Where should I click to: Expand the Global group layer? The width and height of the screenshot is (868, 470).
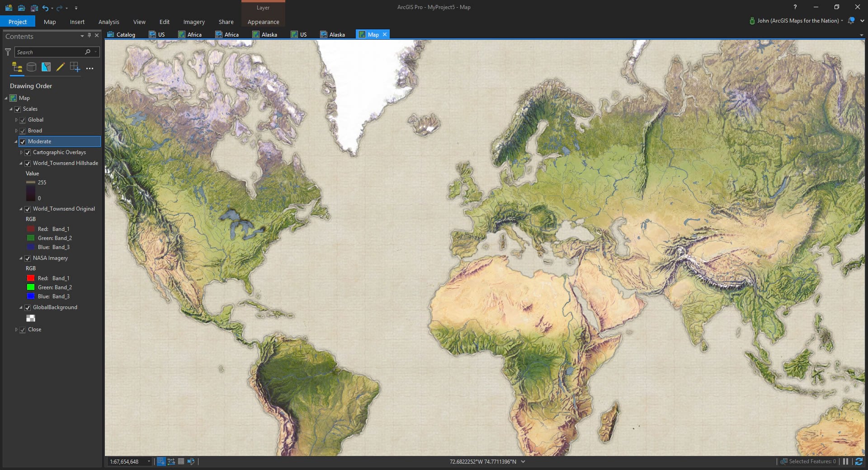pyautogui.click(x=16, y=120)
